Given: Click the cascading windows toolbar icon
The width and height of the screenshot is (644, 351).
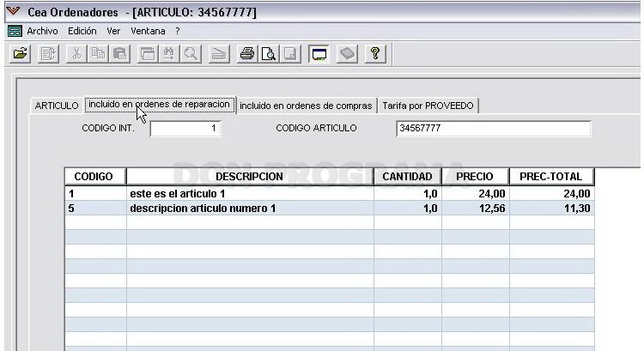Looking at the screenshot, I should pos(148,54).
